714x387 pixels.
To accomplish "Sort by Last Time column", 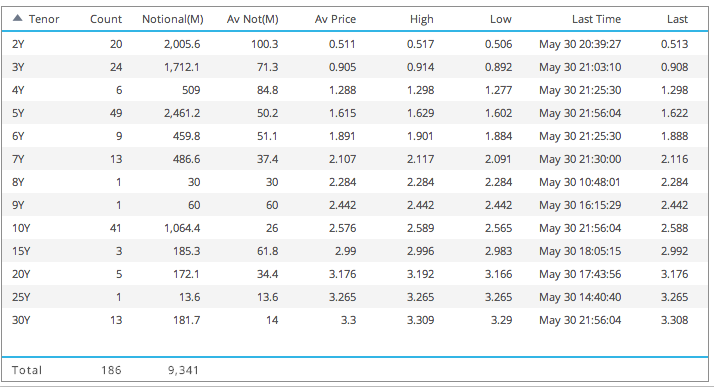I will pyautogui.click(x=597, y=19).
